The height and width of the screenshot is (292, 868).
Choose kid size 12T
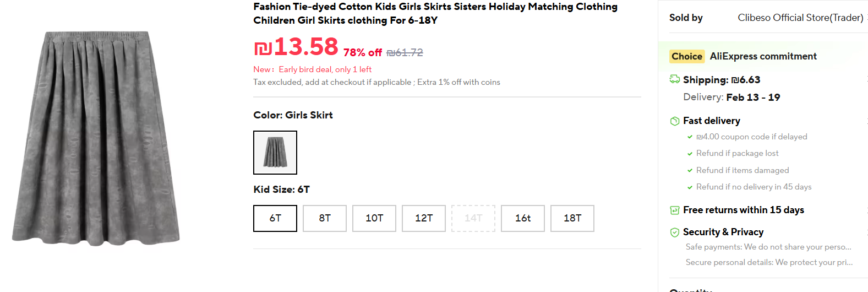424,218
